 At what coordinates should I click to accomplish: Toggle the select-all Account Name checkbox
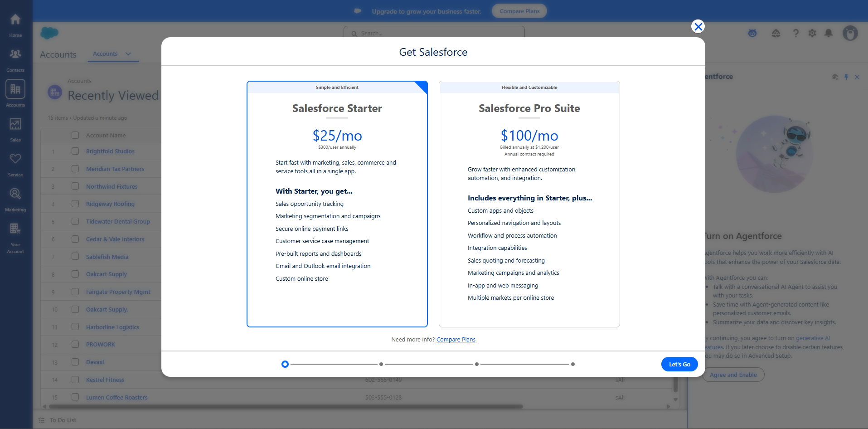pos(75,135)
